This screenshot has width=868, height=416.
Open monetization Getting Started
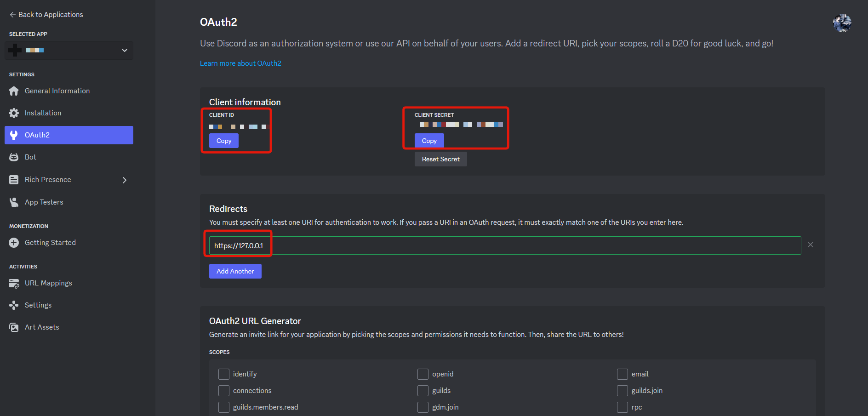69,243
